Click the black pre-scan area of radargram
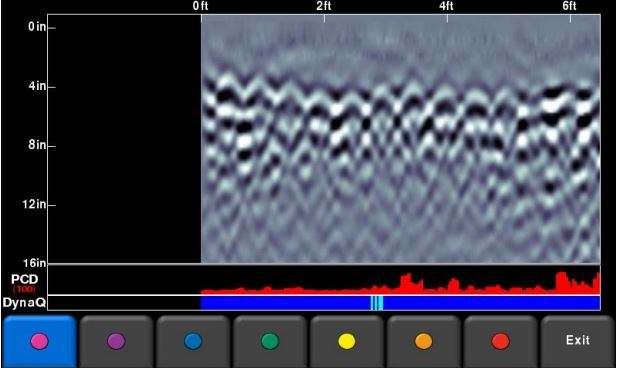Viewport: 617px width, 368px height. point(124,139)
